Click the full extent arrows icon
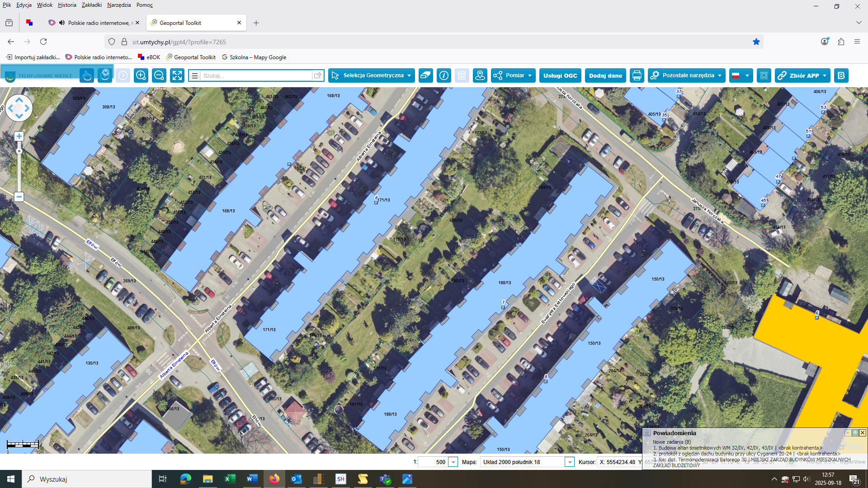Image resolution: width=868 pixels, height=488 pixels. pos(177,75)
